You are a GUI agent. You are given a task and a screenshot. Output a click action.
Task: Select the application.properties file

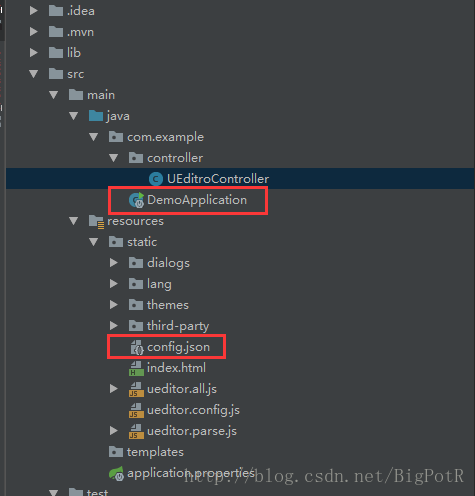coord(191,473)
